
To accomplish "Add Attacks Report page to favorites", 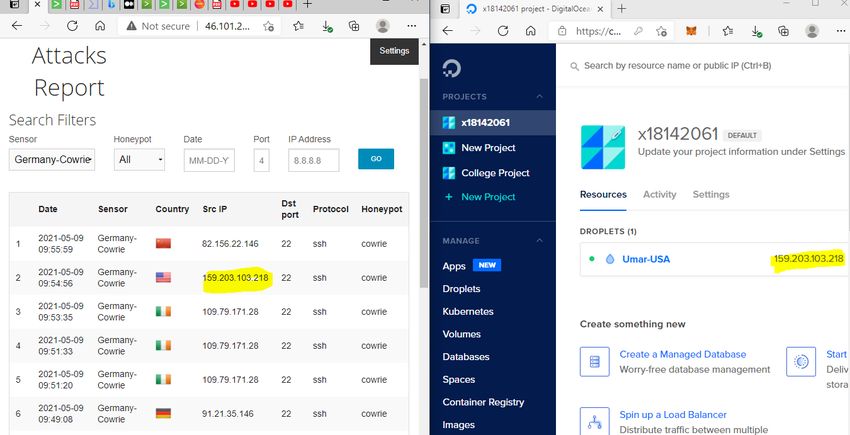I will [268, 26].
